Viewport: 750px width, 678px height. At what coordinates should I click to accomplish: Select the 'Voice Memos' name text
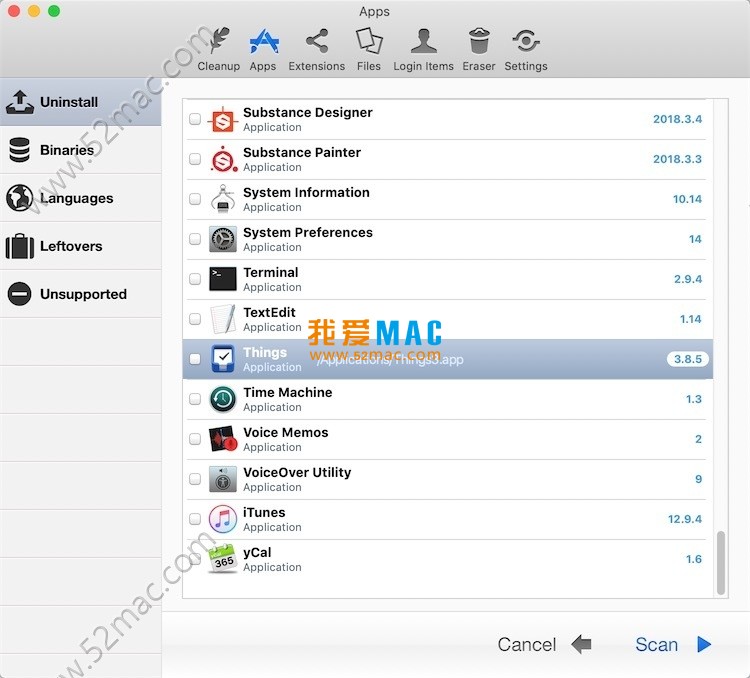pos(286,433)
